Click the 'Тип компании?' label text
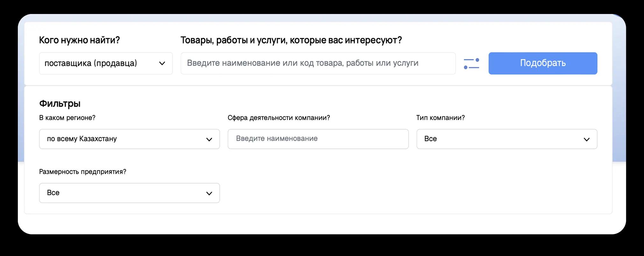The width and height of the screenshot is (644, 256). (440, 118)
